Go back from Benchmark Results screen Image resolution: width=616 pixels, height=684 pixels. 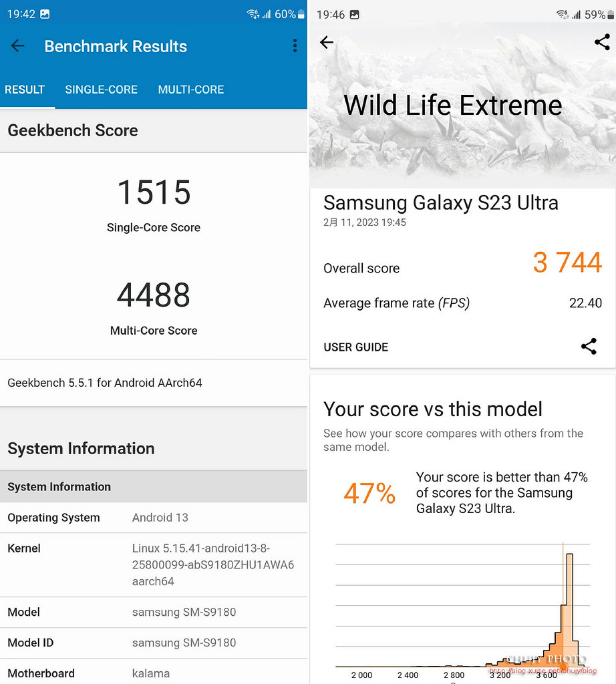tap(17, 45)
